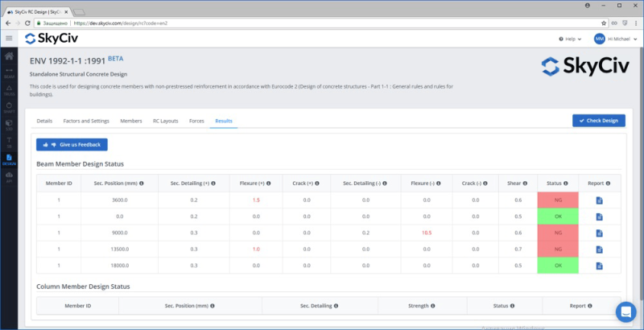
Task: Open the chat support bubble
Action: [625, 311]
